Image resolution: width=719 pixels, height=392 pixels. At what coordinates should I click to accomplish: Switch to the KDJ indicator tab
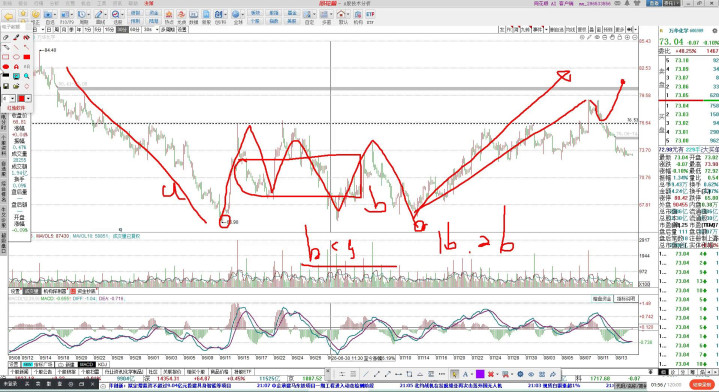tap(102, 364)
